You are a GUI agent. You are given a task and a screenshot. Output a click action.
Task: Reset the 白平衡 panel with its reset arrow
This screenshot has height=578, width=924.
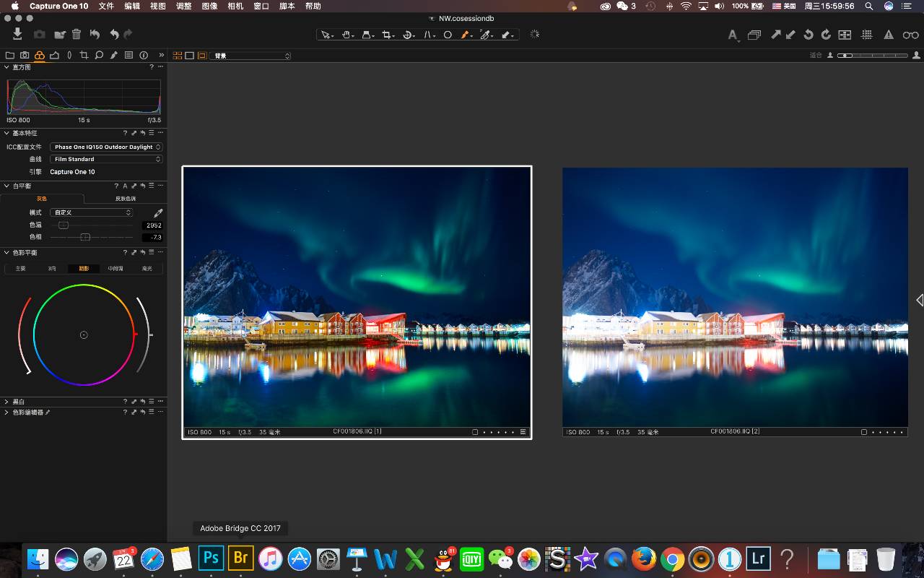tap(143, 185)
